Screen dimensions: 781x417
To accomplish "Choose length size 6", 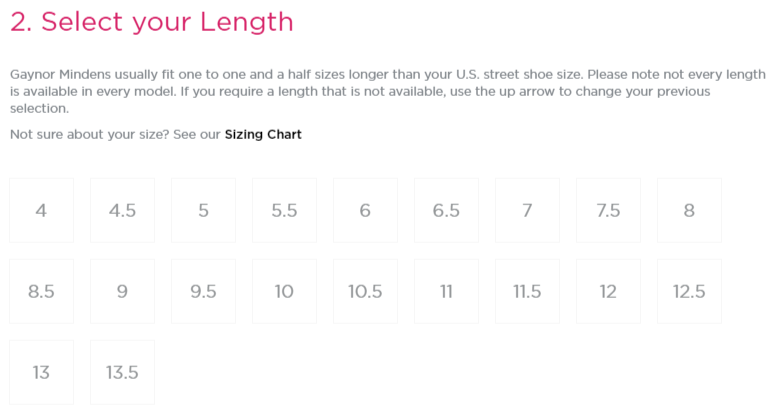I will [365, 210].
